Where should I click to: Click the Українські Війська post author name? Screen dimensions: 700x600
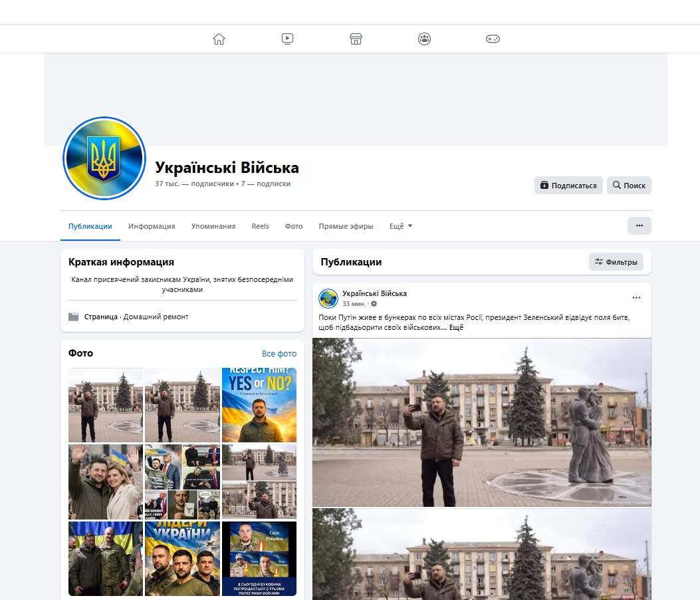[374, 293]
